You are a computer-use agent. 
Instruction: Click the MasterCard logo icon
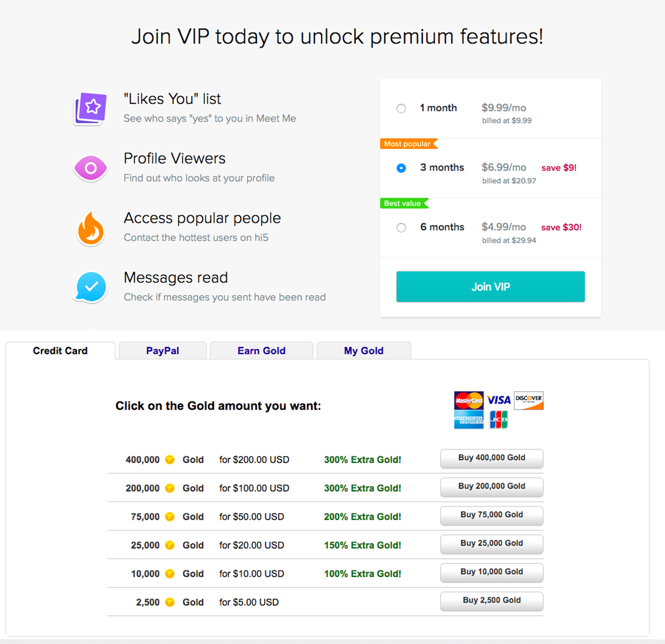(x=468, y=400)
